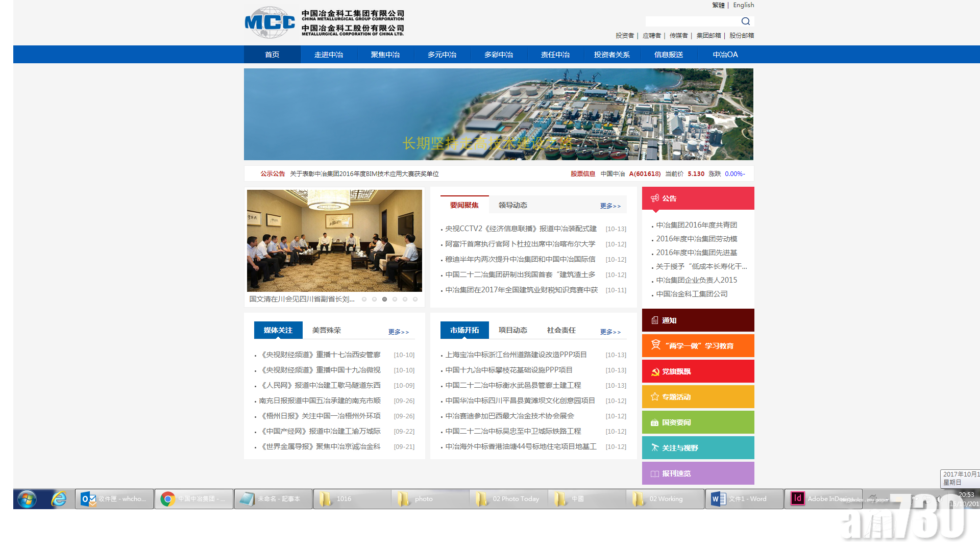
Task: Switch to the 领导动态 tab
Action: pos(513,205)
